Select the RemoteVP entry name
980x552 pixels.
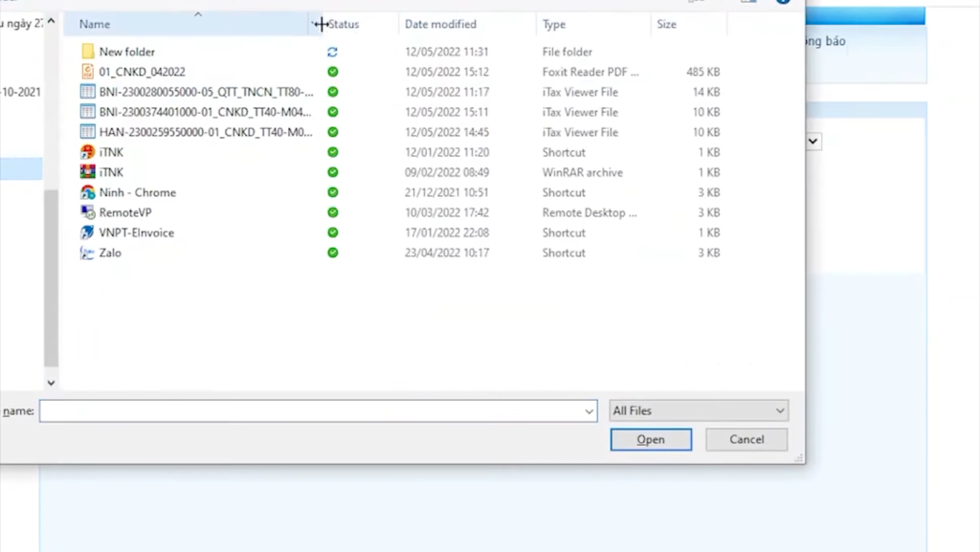tap(125, 212)
